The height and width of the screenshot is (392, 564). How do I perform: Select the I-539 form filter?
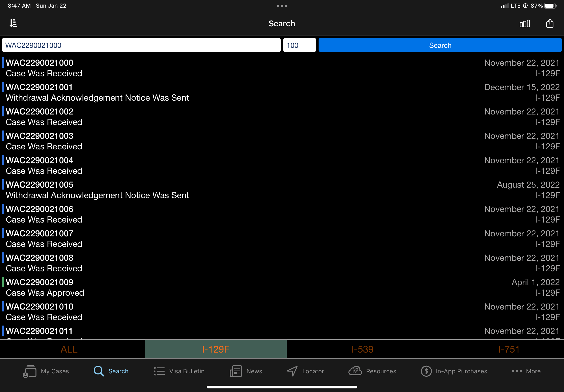coord(362,349)
